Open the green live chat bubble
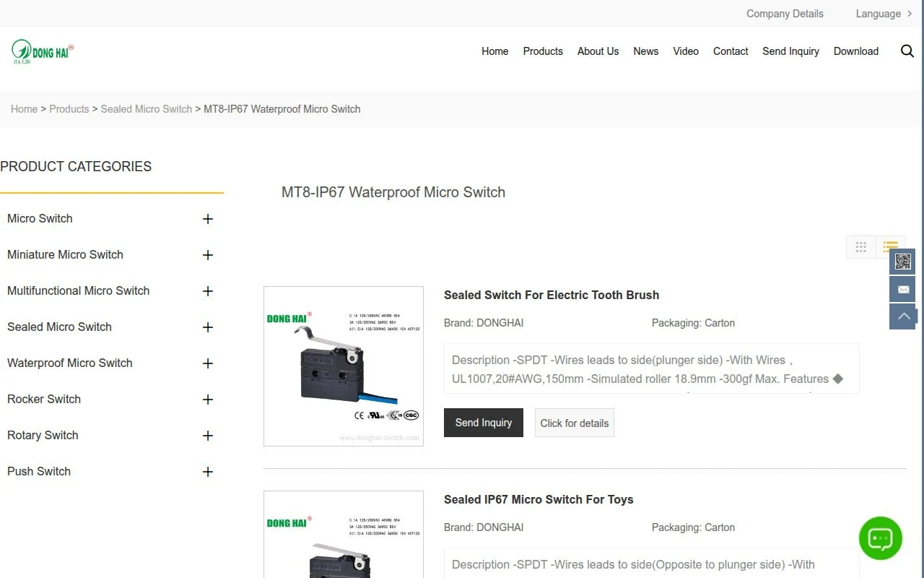Viewport: 924px width, 578px height. coord(880,538)
